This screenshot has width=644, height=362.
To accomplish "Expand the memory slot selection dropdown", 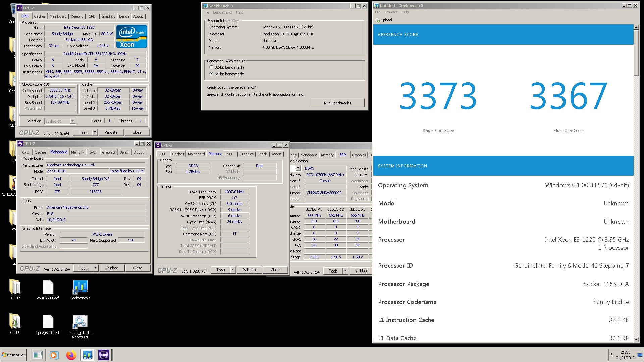I will coord(298,168).
